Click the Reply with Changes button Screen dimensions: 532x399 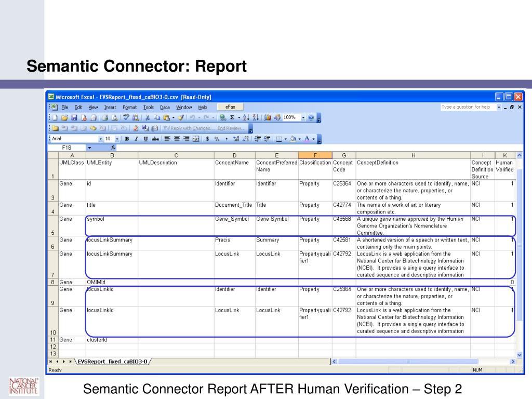point(189,128)
